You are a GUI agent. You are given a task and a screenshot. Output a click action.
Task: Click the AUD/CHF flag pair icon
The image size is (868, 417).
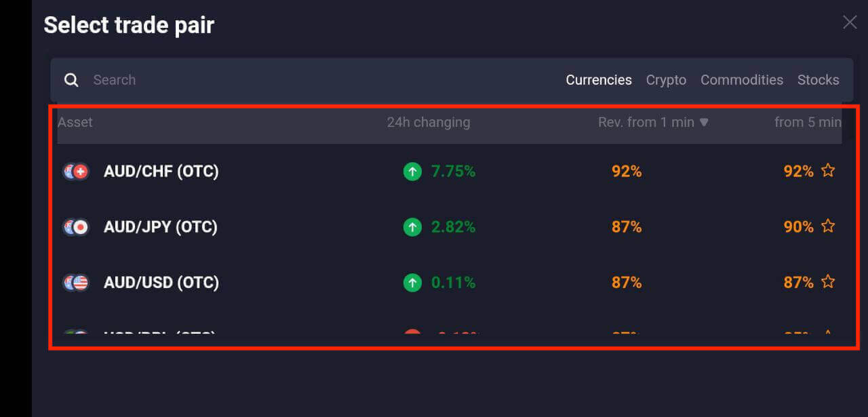click(x=76, y=171)
